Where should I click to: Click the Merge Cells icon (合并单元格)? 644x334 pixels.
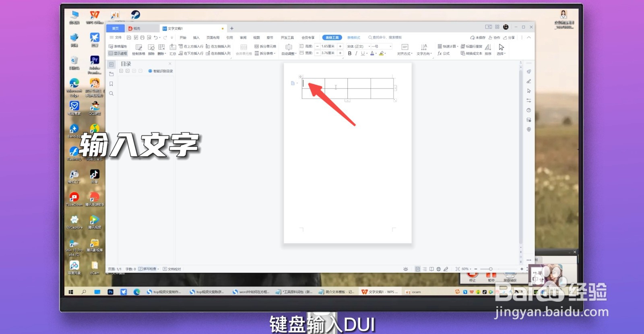244,50
